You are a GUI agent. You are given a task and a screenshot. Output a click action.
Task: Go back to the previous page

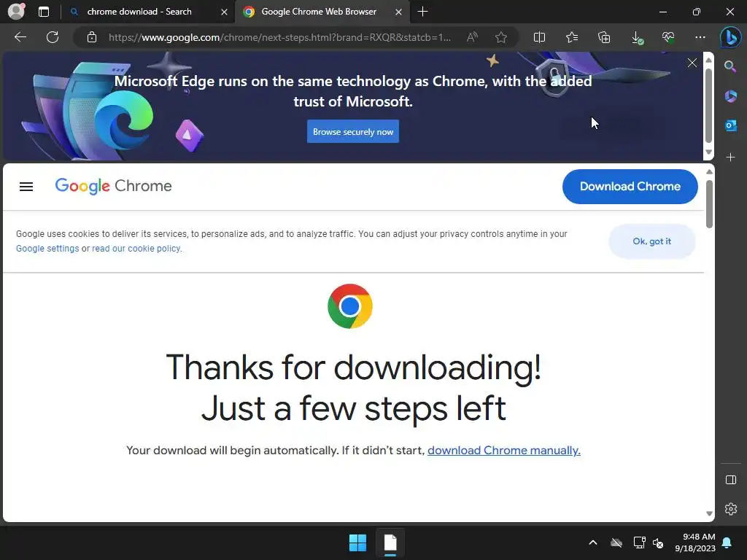click(20, 37)
